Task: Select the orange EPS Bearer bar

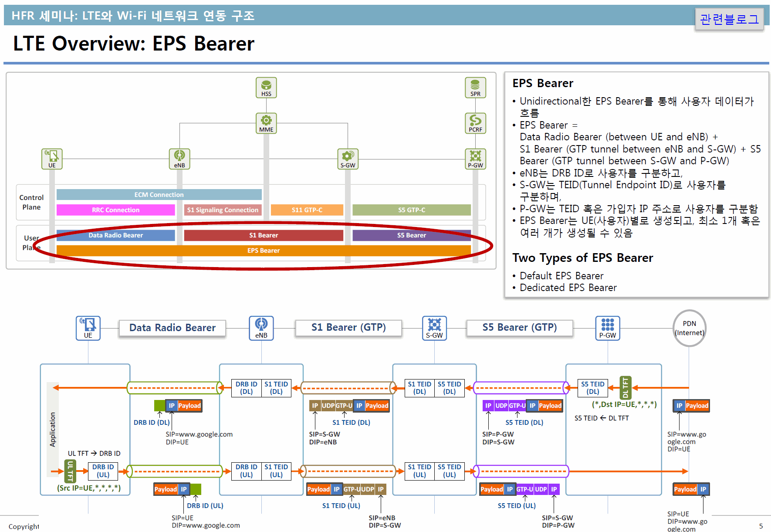Action: 264,251
